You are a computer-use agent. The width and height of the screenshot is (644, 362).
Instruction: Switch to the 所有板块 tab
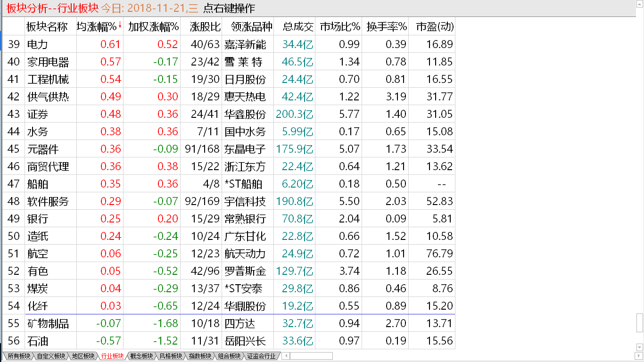coord(18,356)
